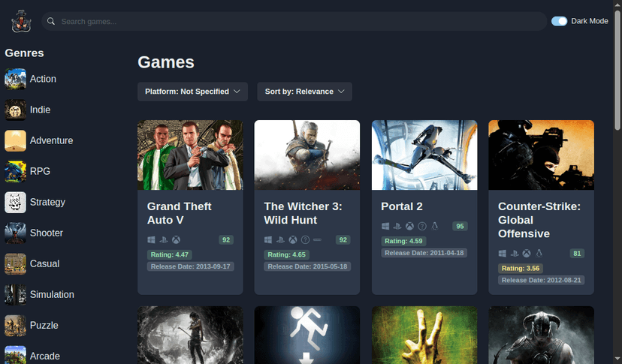Click the 81 metascore badge on Counter-Strike
The height and width of the screenshot is (364, 622).
pos(577,254)
